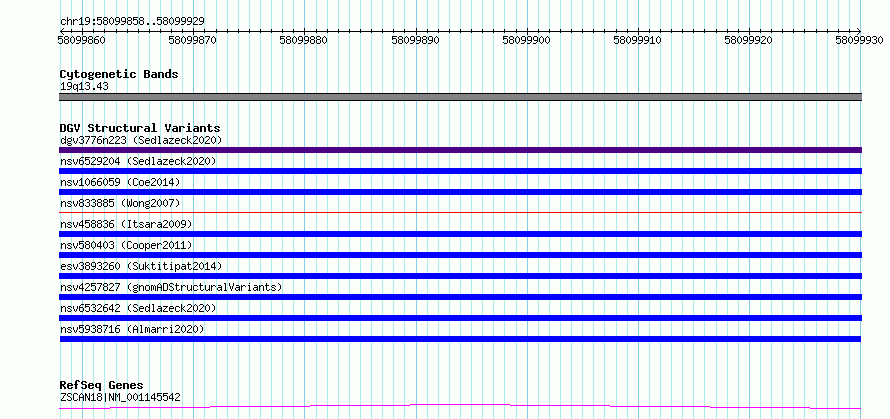Open variant nsv5938716 (Almarri2020) label

coord(132,329)
